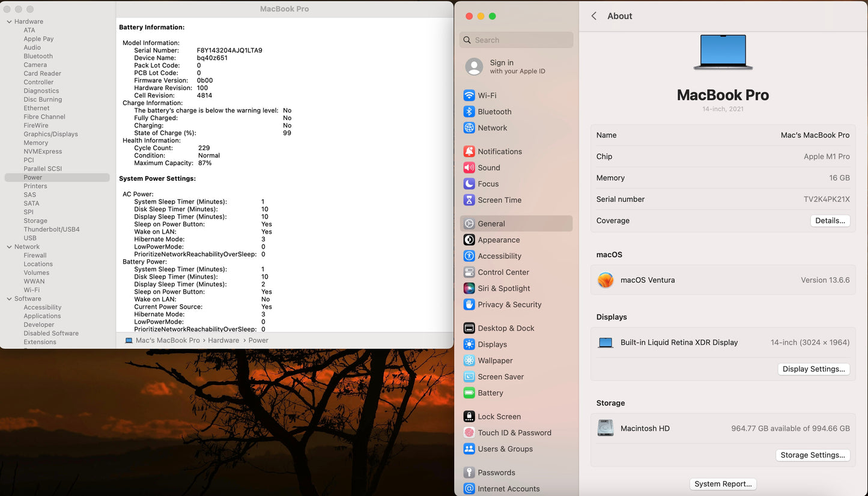Click Hardware in the bottom path bar
Screen dimensions: 868x496
(x=223, y=340)
